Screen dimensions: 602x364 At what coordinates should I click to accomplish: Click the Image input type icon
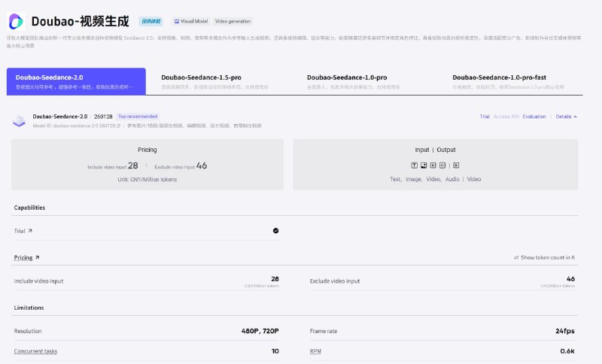424,165
